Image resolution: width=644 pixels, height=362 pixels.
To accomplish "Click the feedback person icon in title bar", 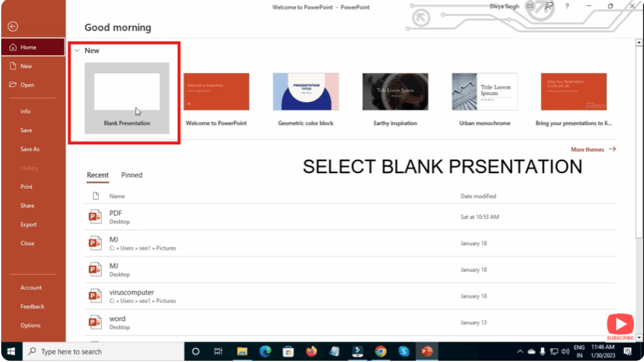I will coord(548,6).
